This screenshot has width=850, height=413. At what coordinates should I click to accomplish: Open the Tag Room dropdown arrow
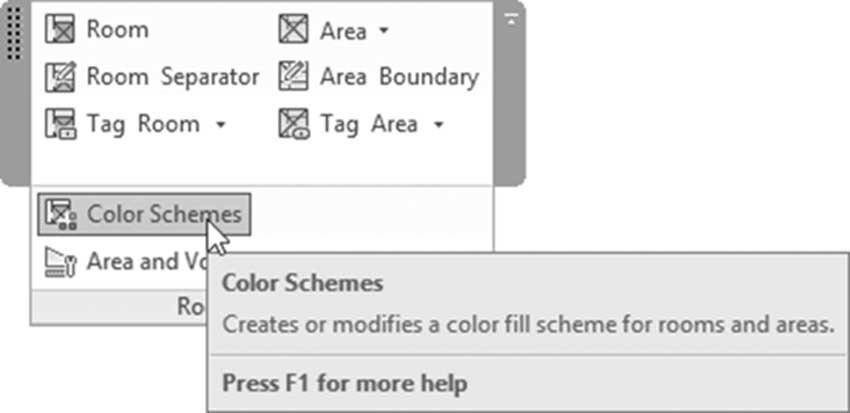(x=220, y=126)
